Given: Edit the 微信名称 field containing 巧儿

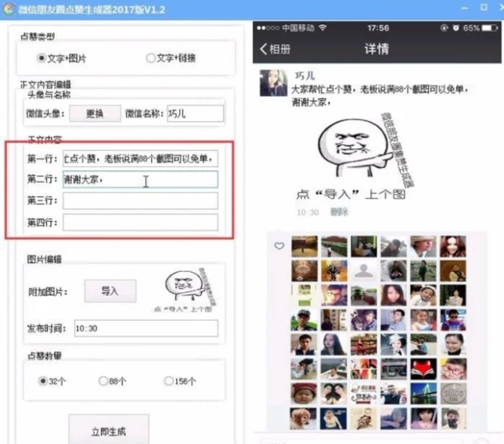Looking at the screenshot, I should click(x=195, y=113).
